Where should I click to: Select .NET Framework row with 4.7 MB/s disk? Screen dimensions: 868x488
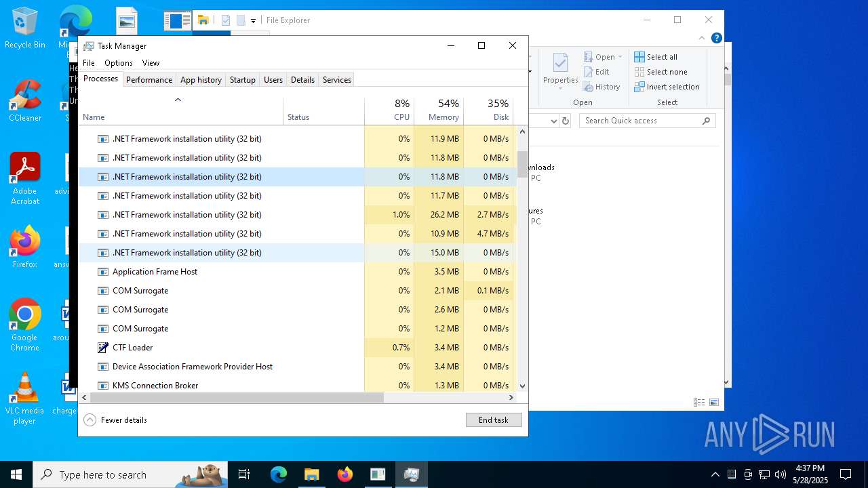pyautogui.click(x=296, y=234)
